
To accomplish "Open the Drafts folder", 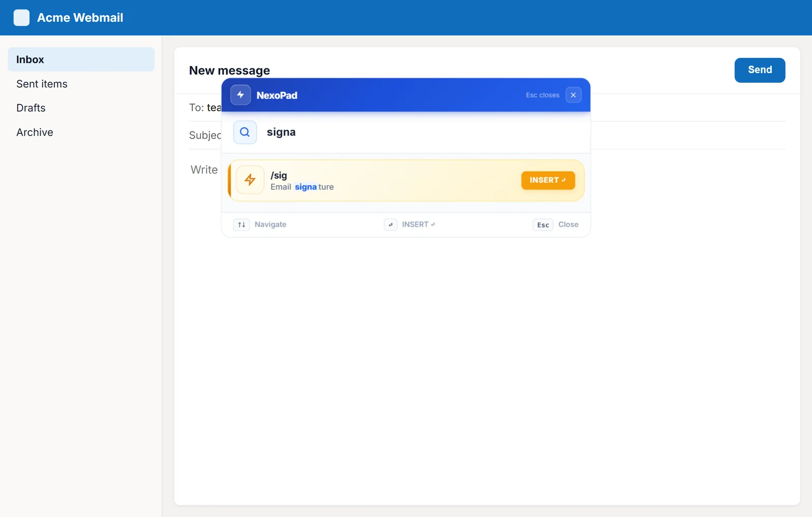I will click(81, 108).
